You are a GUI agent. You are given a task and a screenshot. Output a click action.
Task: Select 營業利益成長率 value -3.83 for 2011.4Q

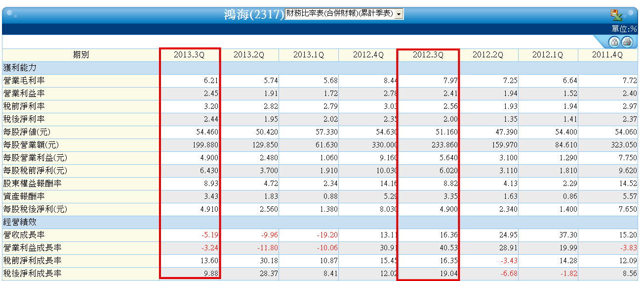point(628,247)
